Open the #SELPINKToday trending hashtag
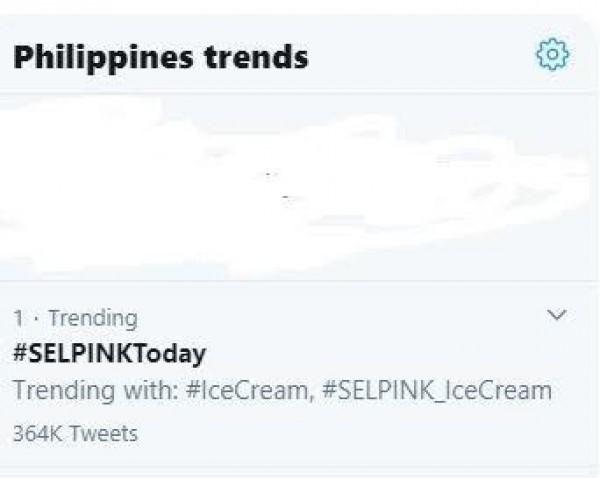The height and width of the screenshot is (478, 600). (x=109, y=353)
